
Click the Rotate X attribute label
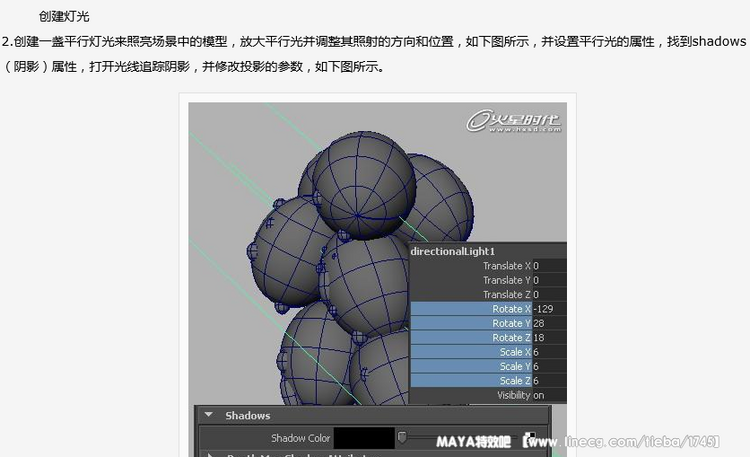pyautogui.click(x=511, y=309)
